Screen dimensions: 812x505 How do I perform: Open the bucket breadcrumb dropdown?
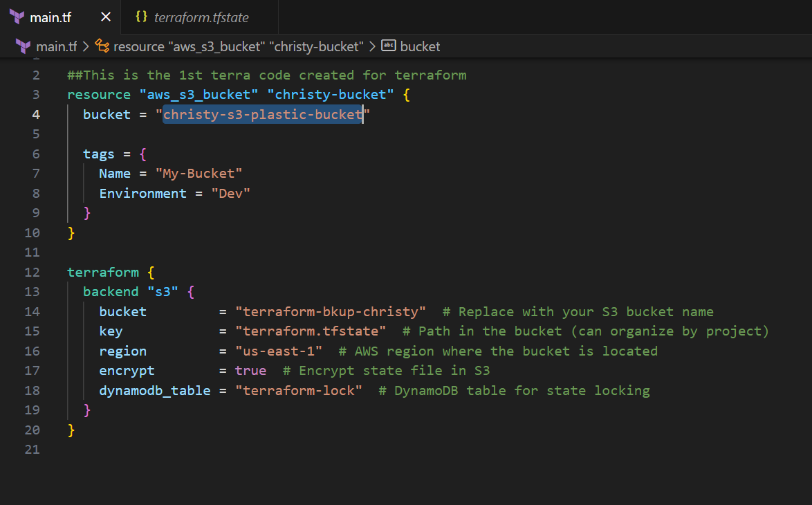pyautogui.click(x=421, y=46)
